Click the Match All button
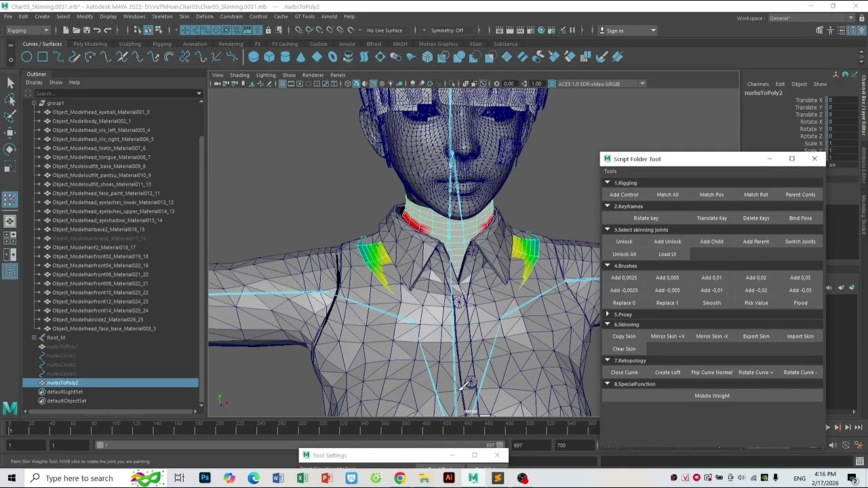 [x=667, y=195]
